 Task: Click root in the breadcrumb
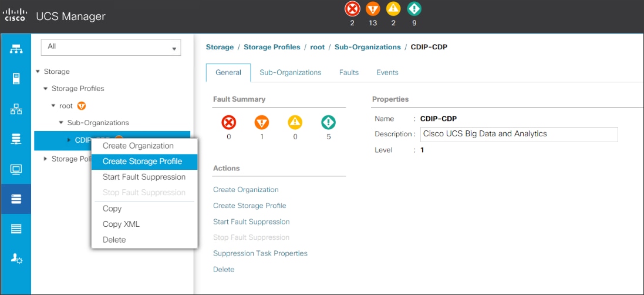click(x=318, y=47)
